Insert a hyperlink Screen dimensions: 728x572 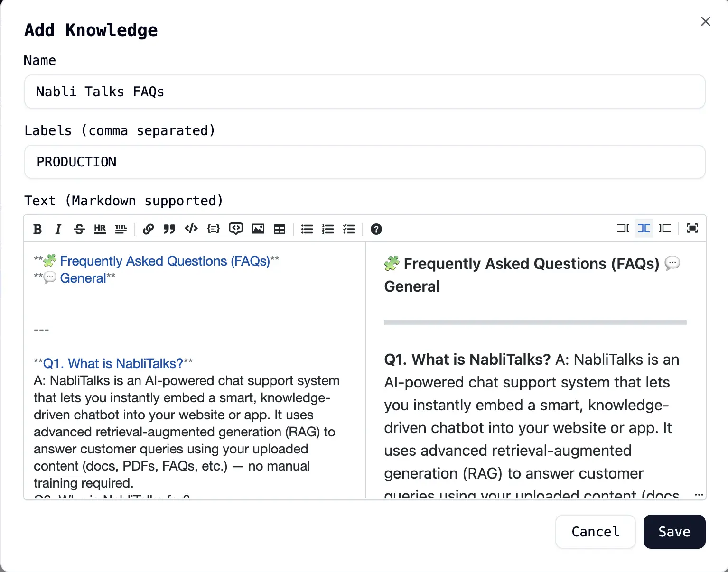[149, 229]
